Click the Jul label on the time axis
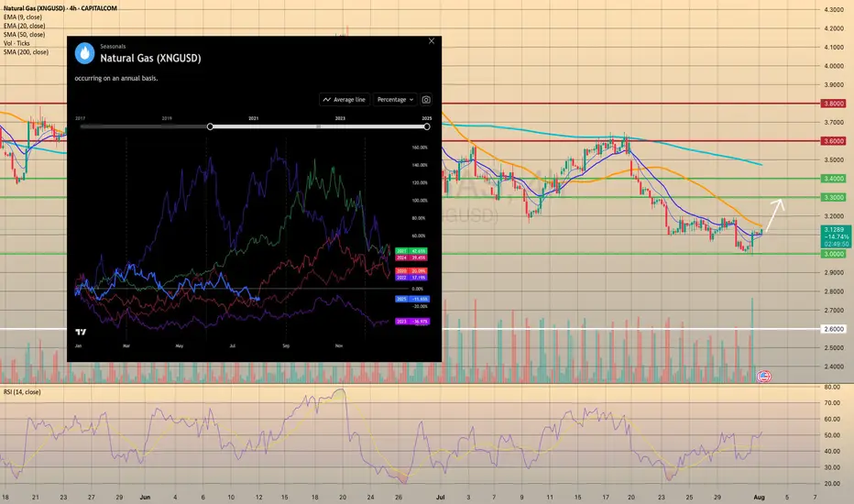 click(440, 498)
